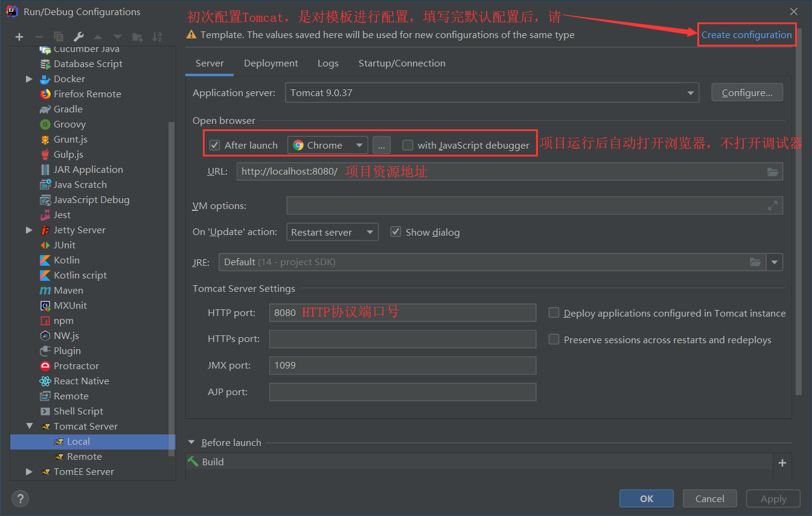Image resolution: width=812 pixels, height=516 pixels.
Task: Click the Firefox Remote icon in the tree
Action: [x=45, y=94]
